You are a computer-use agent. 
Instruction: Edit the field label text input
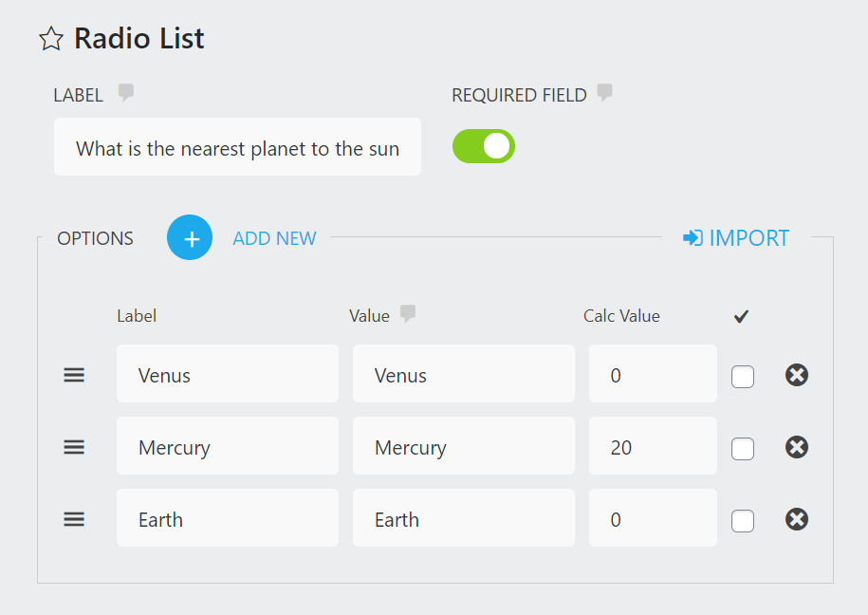237,148
